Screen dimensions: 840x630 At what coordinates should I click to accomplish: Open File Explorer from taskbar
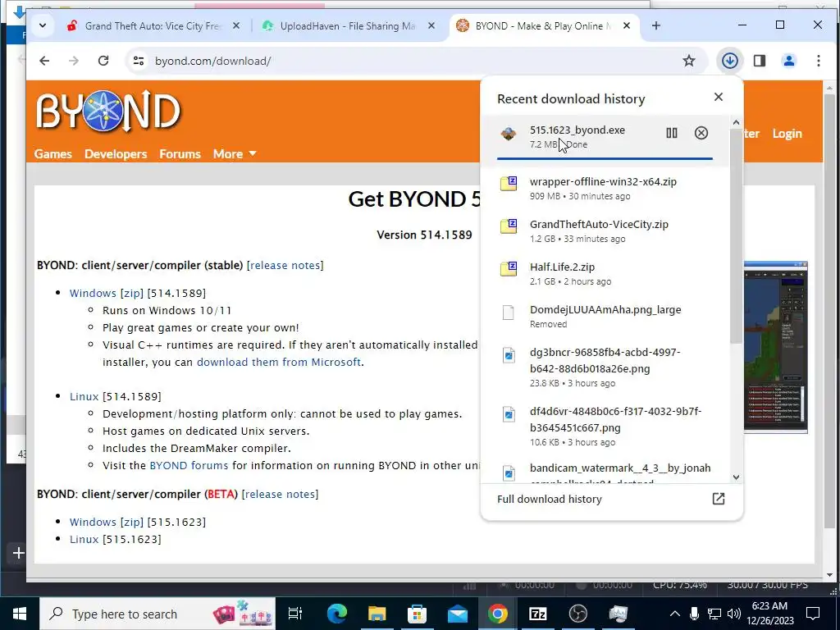tap(377, 614)
